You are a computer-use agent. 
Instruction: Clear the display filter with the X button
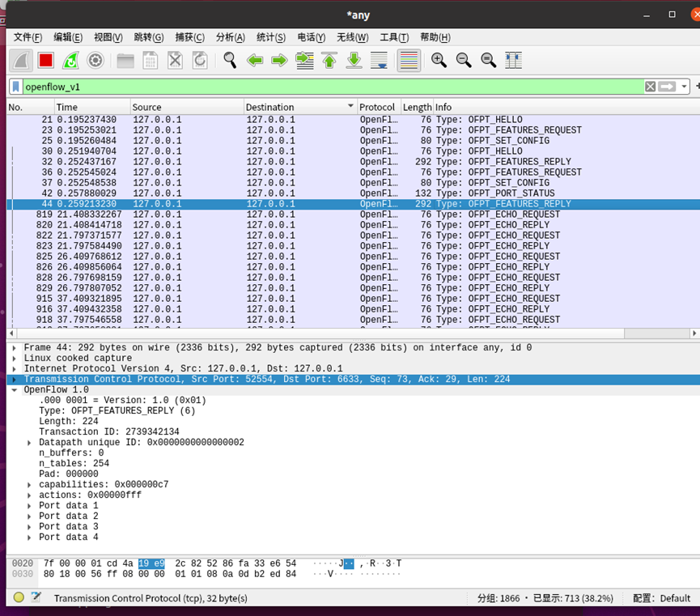tap(650, 87)
